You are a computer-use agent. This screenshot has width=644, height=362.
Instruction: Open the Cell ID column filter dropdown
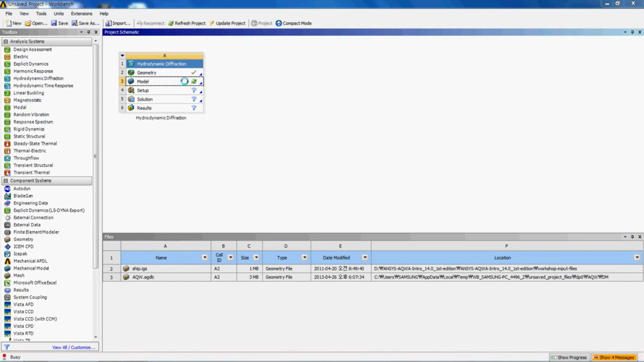tap(230, 258)
